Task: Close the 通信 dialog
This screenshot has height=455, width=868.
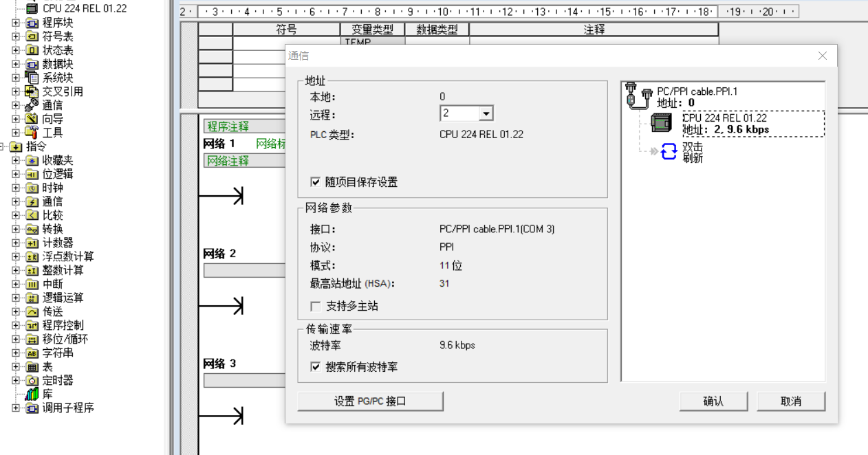Action: point(823,56)
